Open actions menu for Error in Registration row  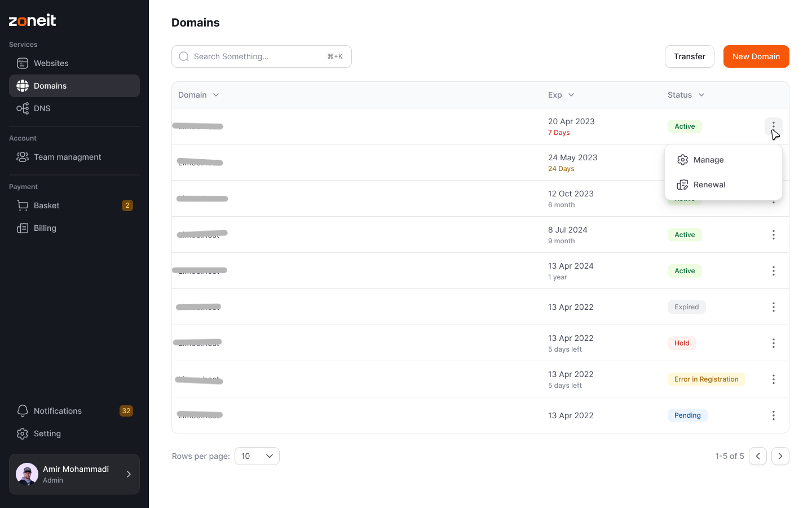[774, 379]
